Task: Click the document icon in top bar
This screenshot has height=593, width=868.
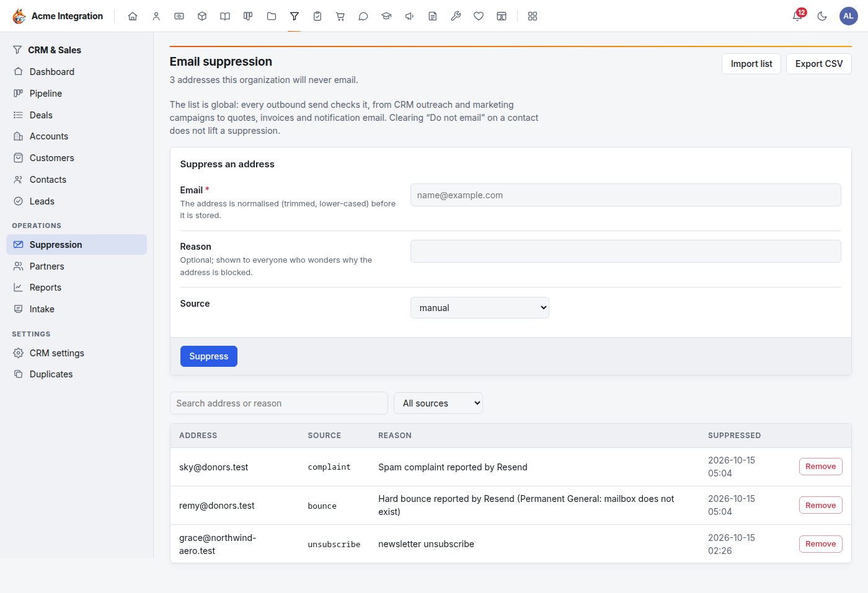Action: click(433, 16)
